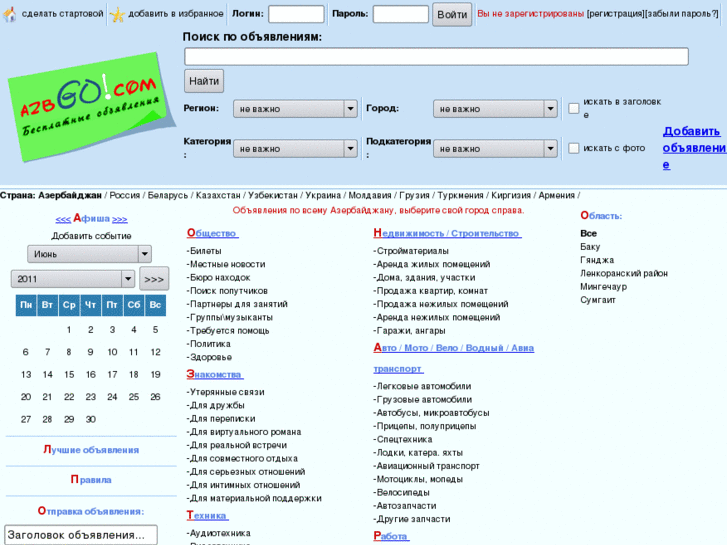Screen dimensions: 727x545
Task: Expand the Подкатегория dropdown
Action: coord(495,148)
